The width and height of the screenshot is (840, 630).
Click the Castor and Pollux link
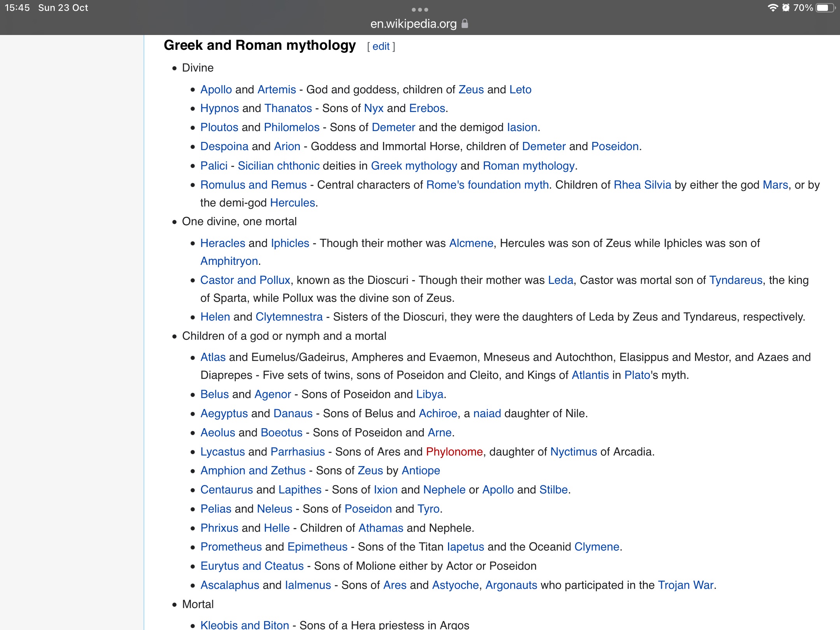coord(245,280)
